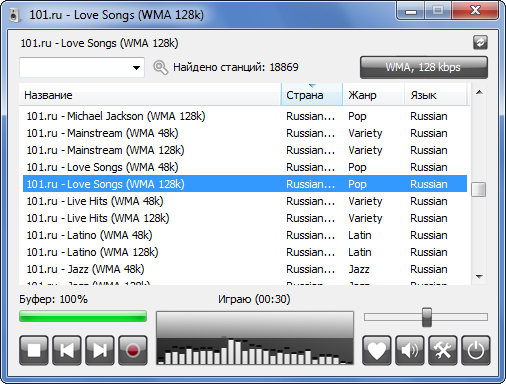Adjust the volume slider handle
Image resolution: width=506 pixels, height=384 pixels.
[x=427, y=317]
